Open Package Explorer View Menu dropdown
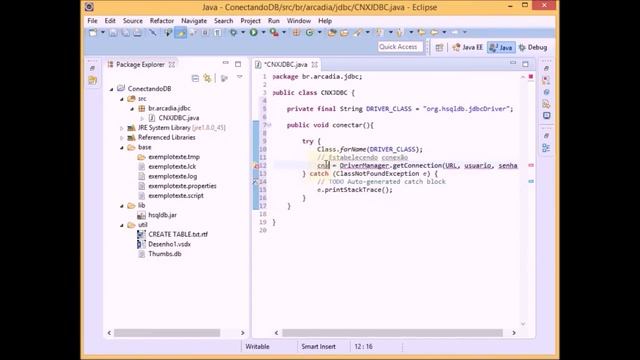 point(240,77)
